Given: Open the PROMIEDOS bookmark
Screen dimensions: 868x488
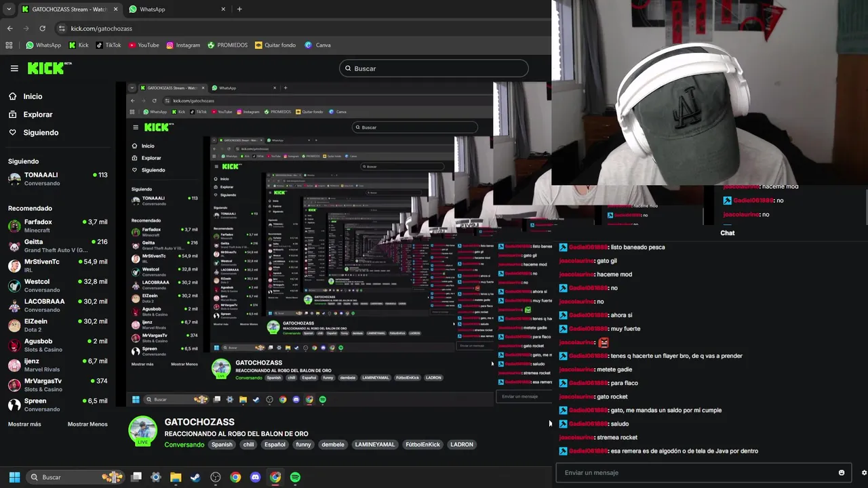Looking at the screenshot, I should click(227, 45).
